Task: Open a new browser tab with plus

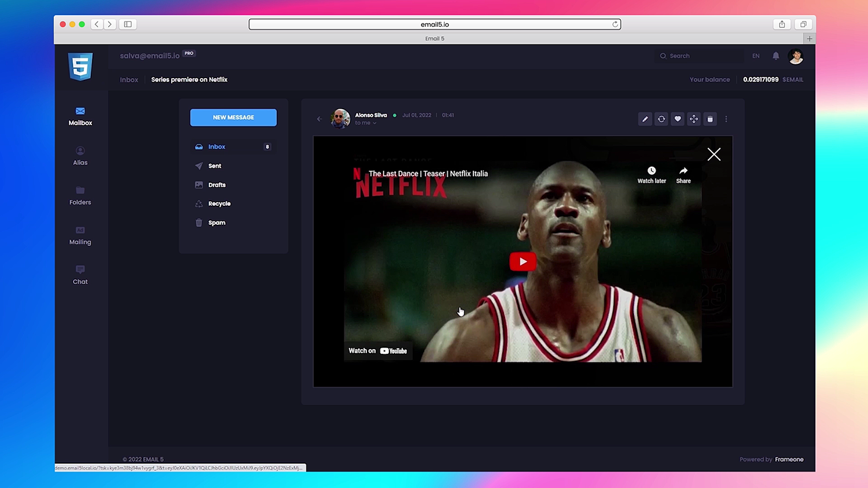Action: pyautogui.click(x=810, y=39)
